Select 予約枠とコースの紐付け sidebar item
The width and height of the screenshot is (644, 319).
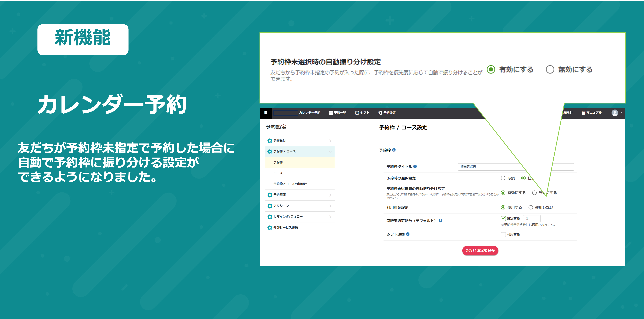300,184
